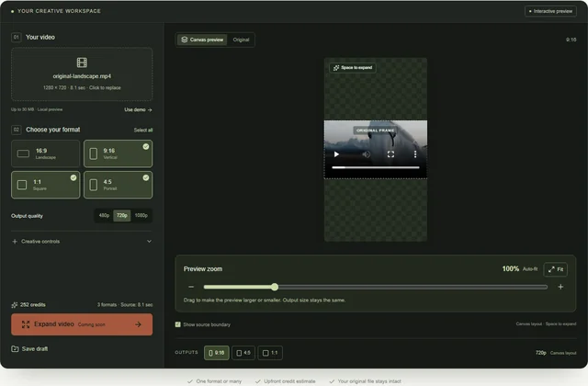Switch to Canvas preview tab

click(x=202, y=40)
